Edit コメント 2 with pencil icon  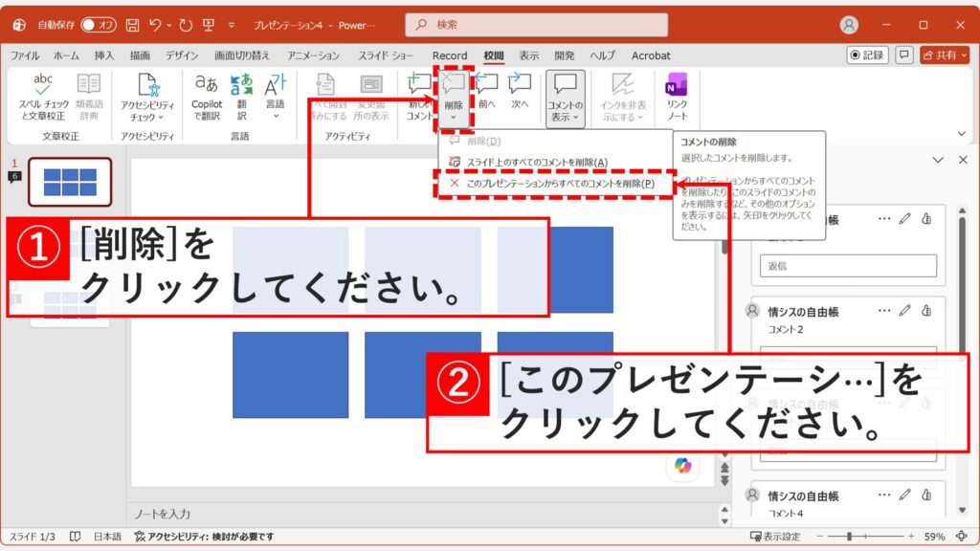click(x=905, y=311)
